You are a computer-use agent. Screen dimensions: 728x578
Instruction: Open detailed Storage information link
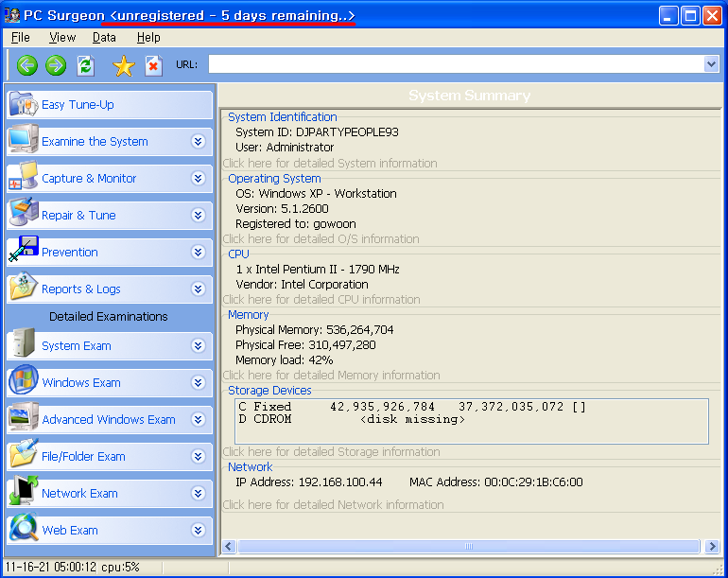[x=331, y=451]
